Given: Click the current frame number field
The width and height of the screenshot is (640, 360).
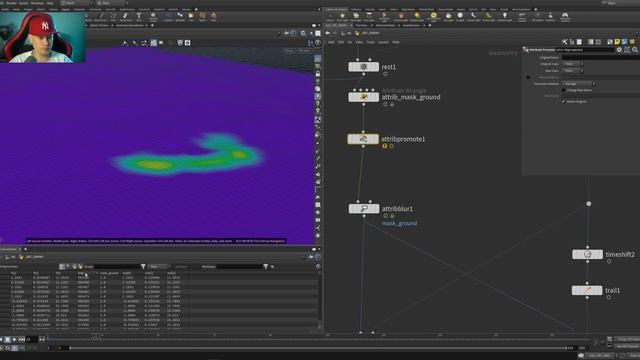Looking at the screenshot, I should [x=31, y=339].
